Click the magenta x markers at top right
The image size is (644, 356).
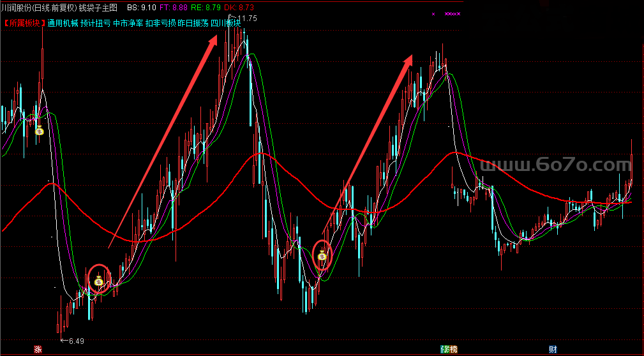point(452,13)
